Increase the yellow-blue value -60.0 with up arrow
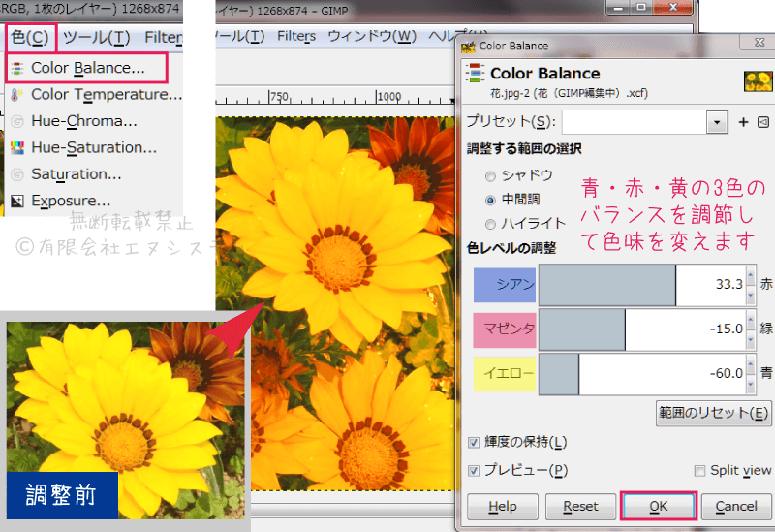 click(751, 364)
